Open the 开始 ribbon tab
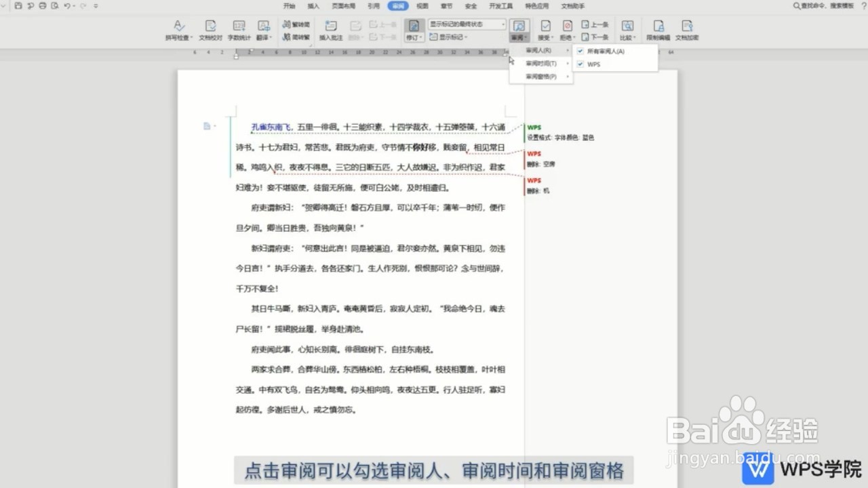Screen dimensions: 868x488 tap(290, 5)
